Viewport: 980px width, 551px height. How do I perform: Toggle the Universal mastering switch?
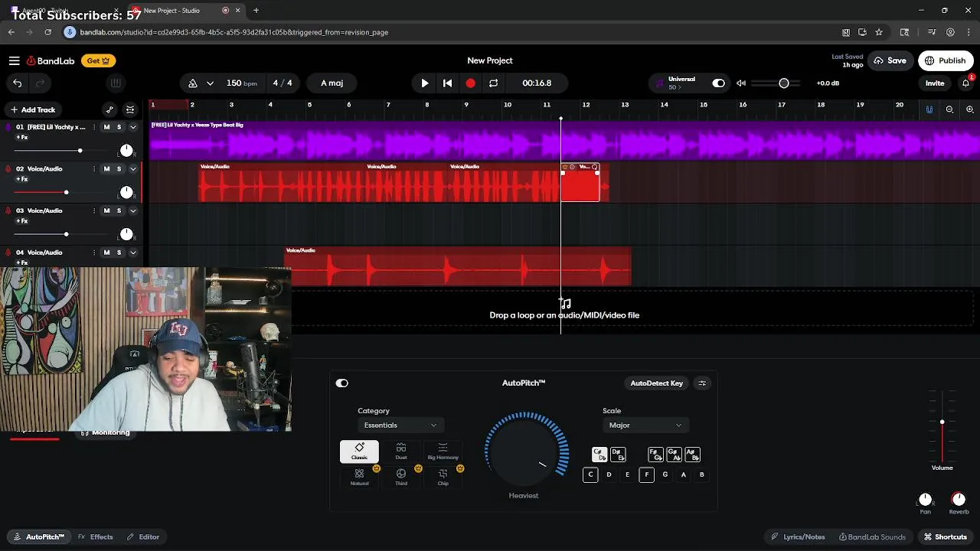tap(718, 83)
